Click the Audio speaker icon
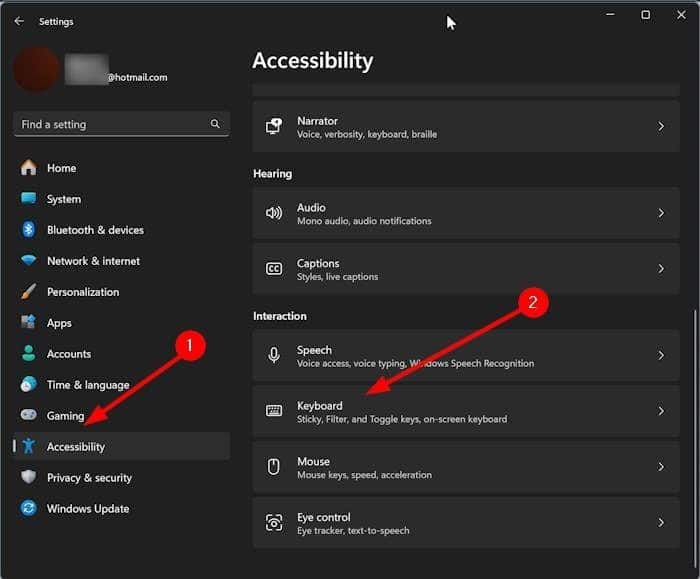 274,213
